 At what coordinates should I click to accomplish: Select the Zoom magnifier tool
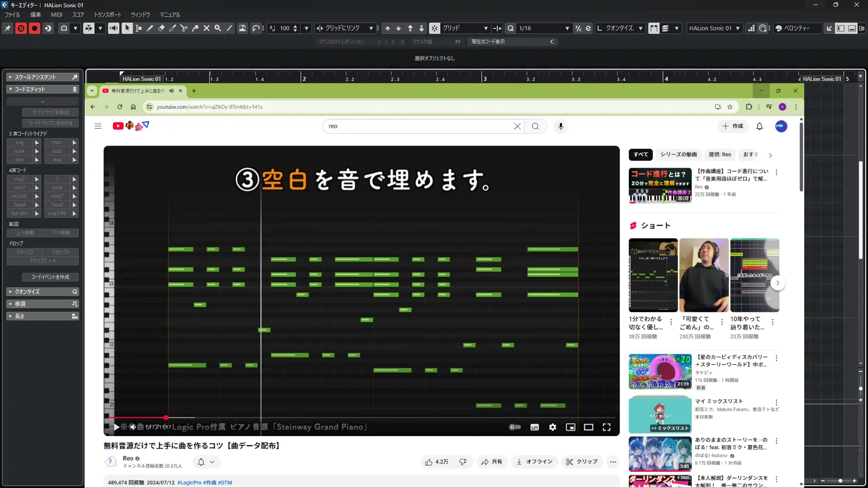(x=218, y=28)
